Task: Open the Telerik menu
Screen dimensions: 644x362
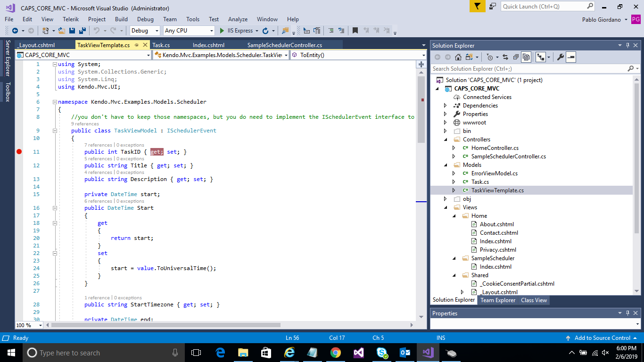Action: tap(71, 19)
